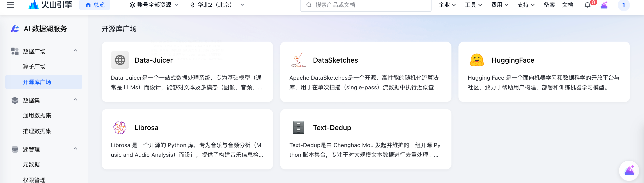This screenshot has width=644, height=183.
Task: Click the Librosa flower logo
Action: point(120,127)
